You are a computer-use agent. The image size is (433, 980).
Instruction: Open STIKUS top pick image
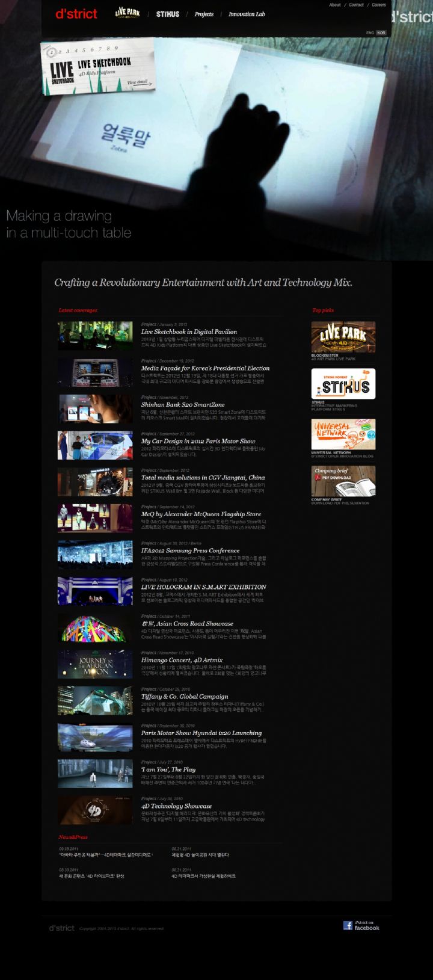point(343,384)
